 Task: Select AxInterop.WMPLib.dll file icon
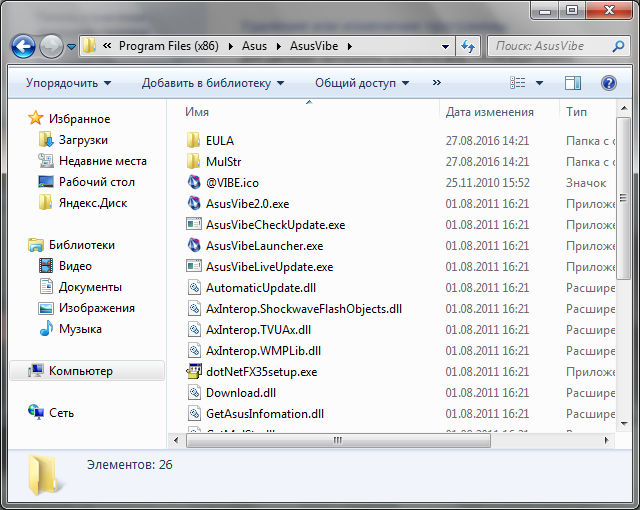click(x=194, y=350)
